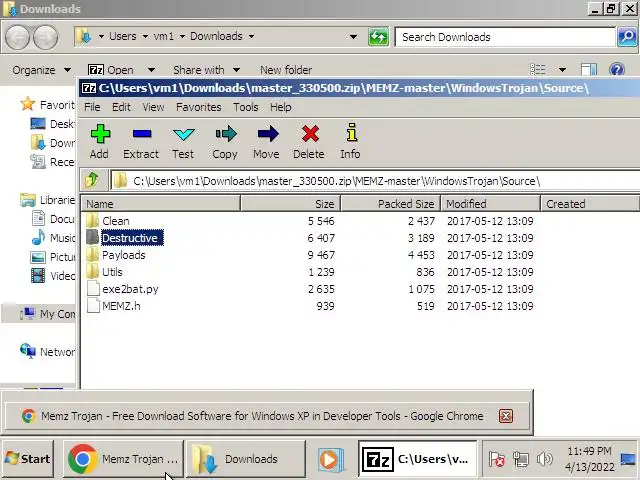Switch to Downloads taskbar button
The width and height of the screenshot is (640, 480).
coord(246,459)
